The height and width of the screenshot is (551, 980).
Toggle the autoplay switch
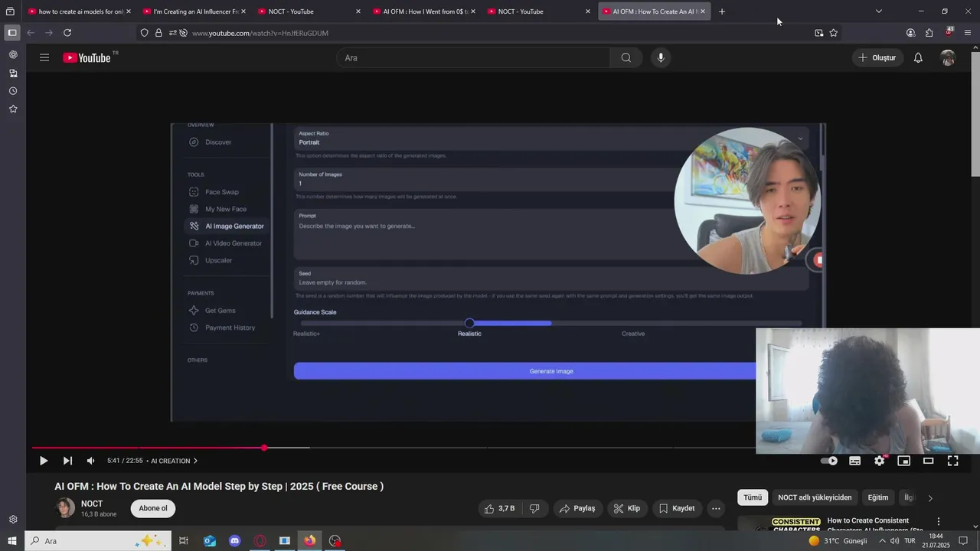pyautogui.click(x=829, y=461)
